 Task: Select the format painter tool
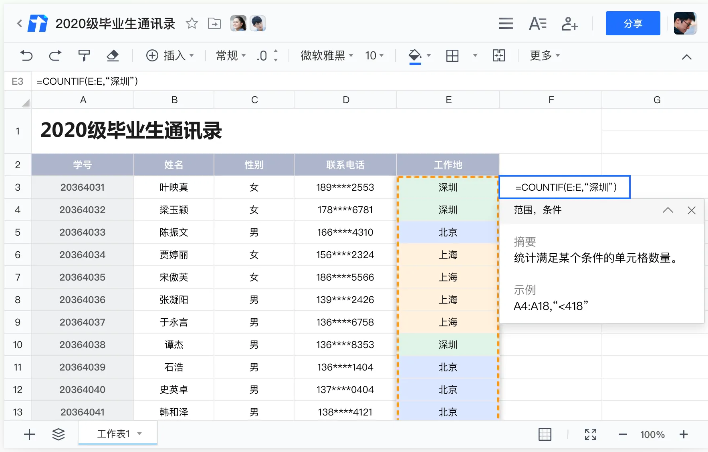[84, 56]
